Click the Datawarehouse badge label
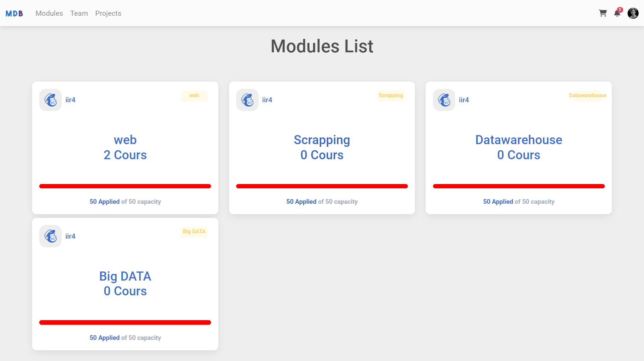The width and height of the screenshot is (644, 361). tap(587, 96)
